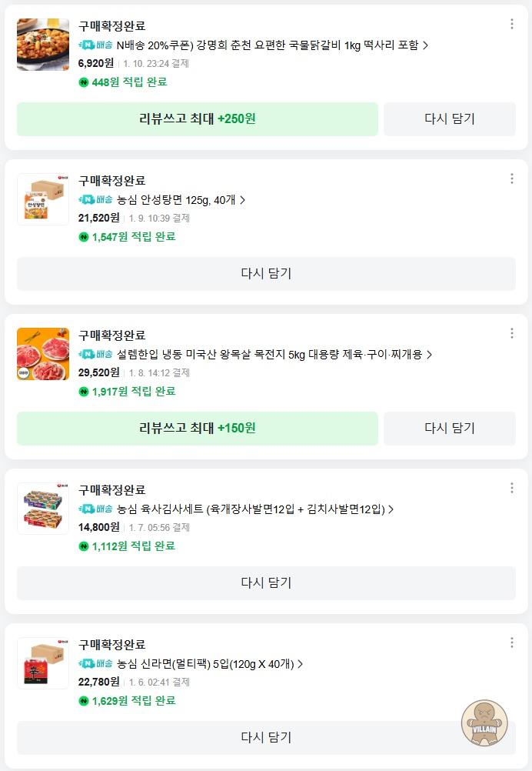Re-add 닭갈비 to cart with 다시 담기

[450, 119]
